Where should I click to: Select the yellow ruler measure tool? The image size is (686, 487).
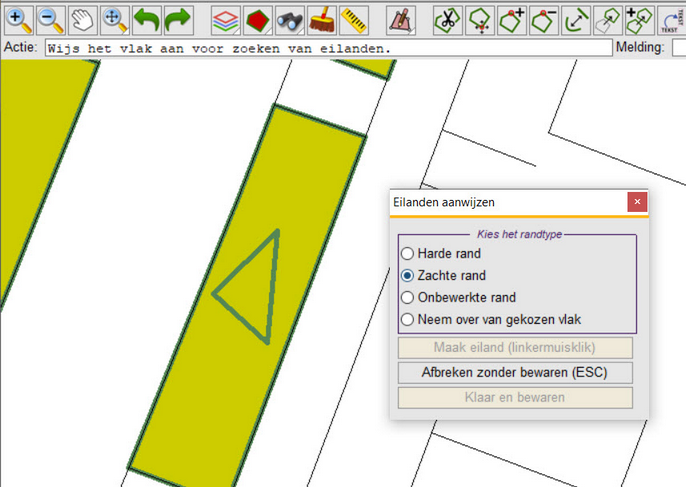point(354,20)
